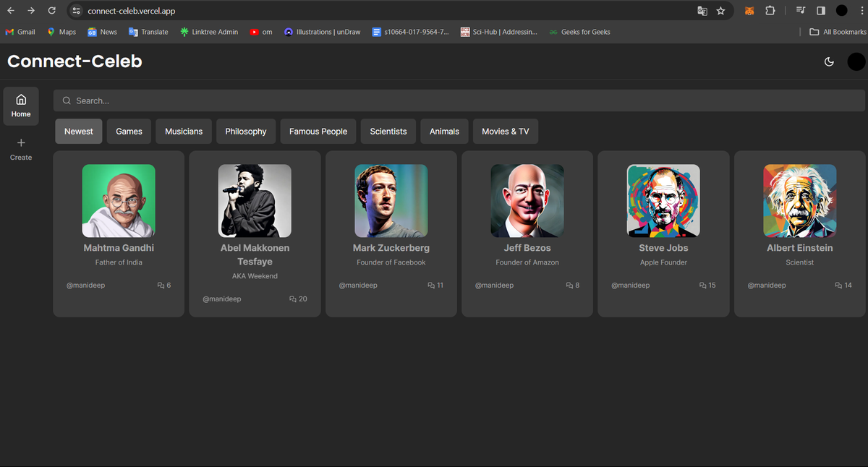Open the Illustrations | unDraw bookmark
This screenshot has height=467, width=868.
[x=322, y=32]
